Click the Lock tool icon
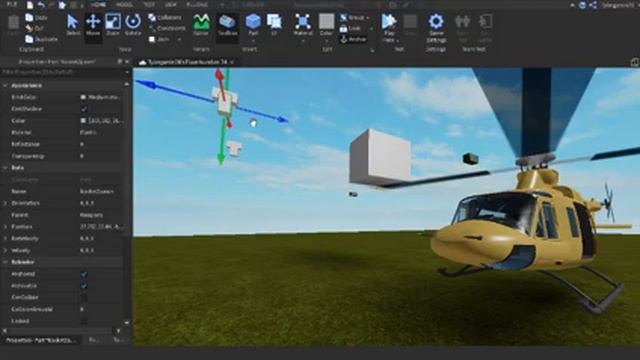Viewport: 640px width, 360px height. 344,28
